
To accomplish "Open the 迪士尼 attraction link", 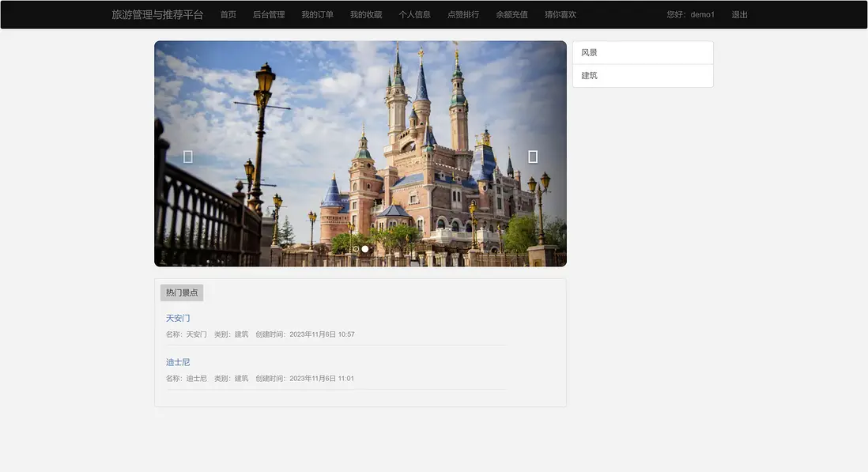I will (178, 362).
